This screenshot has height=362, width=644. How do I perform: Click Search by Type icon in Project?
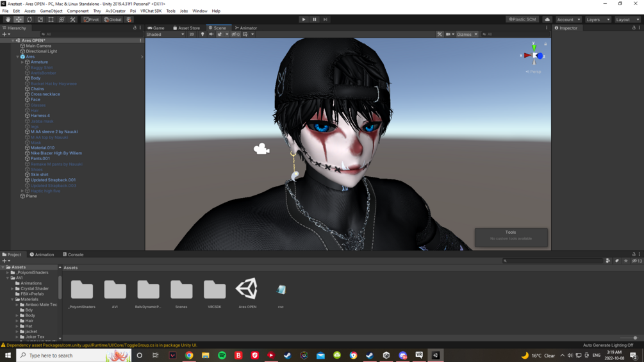coord(608,261)
